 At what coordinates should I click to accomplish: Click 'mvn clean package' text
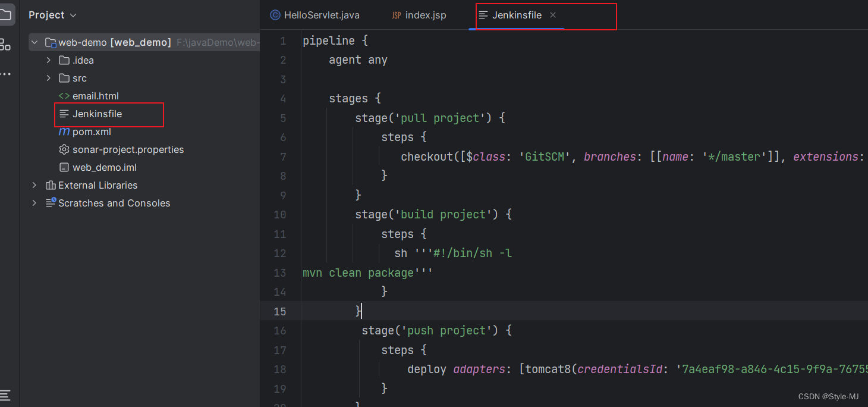tap(358, 273)
